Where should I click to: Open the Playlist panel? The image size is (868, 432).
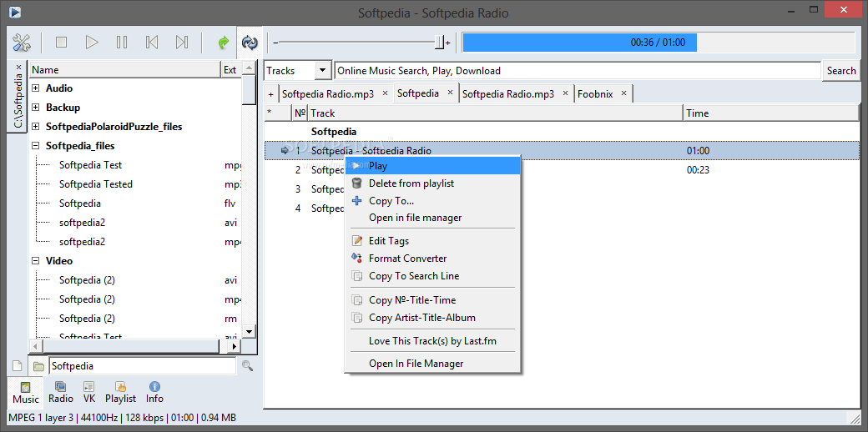121,393
